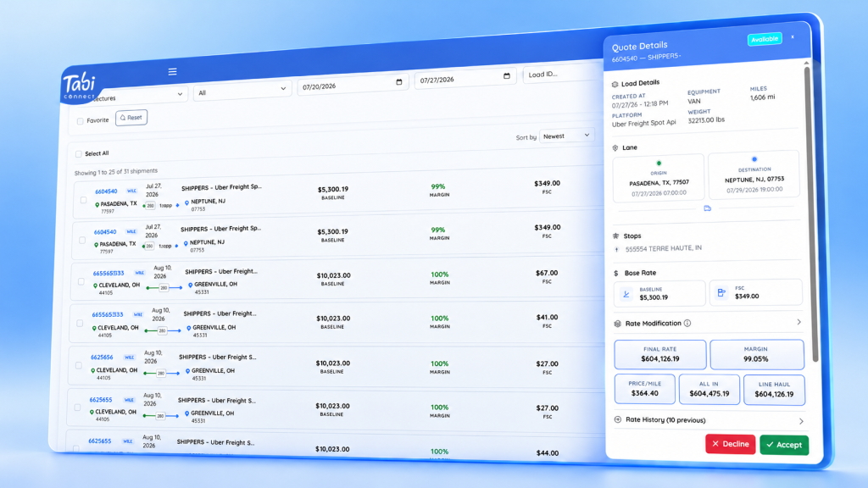Tick the checkbox of shipment 6625656
Viewport: 868px width, 488px height.
pos(79,365)
